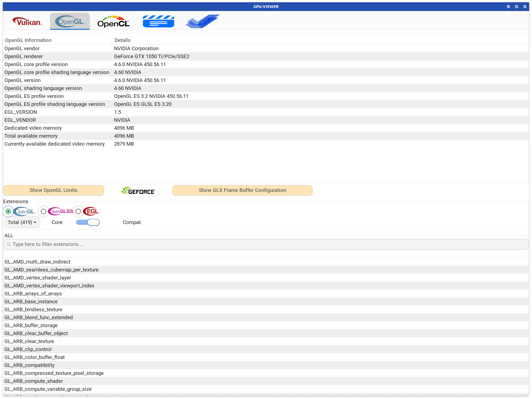Screen dimensions: 532x399
Task: Select the OpenGL ES extensions radio button
Action: coord(43,211)
